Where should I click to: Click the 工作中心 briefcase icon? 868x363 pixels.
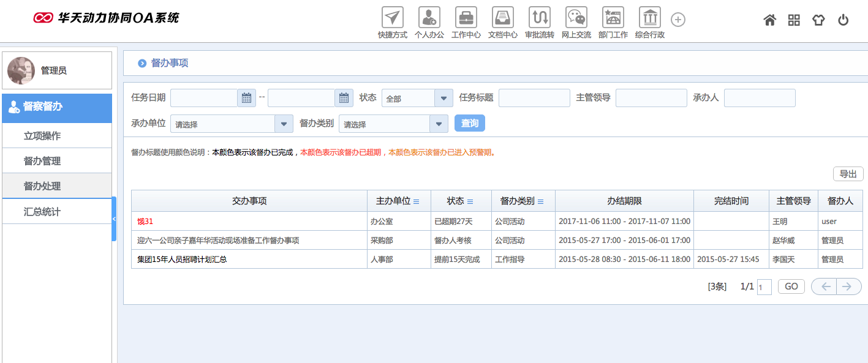coord(466,17)
